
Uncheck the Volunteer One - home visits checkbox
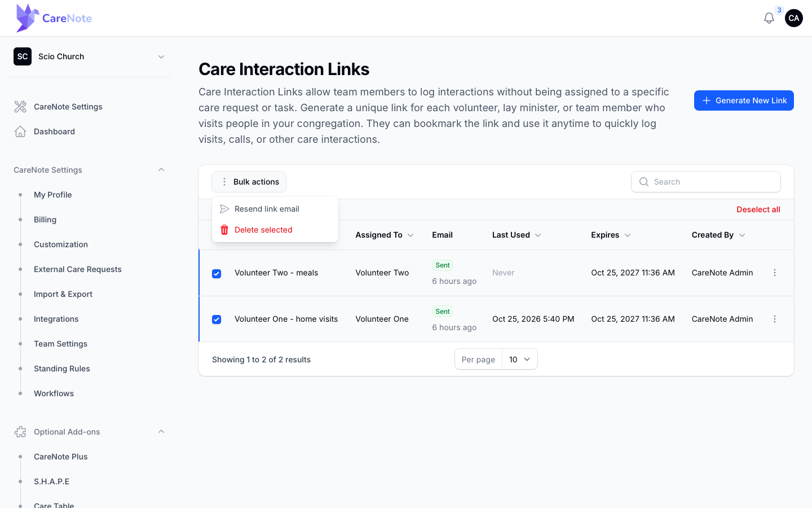217,319
